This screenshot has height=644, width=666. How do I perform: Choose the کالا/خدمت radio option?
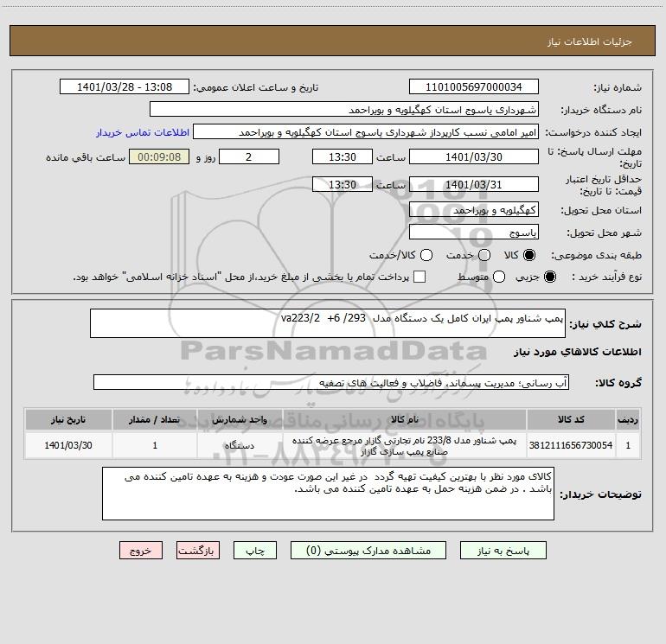tap(426, 255)
